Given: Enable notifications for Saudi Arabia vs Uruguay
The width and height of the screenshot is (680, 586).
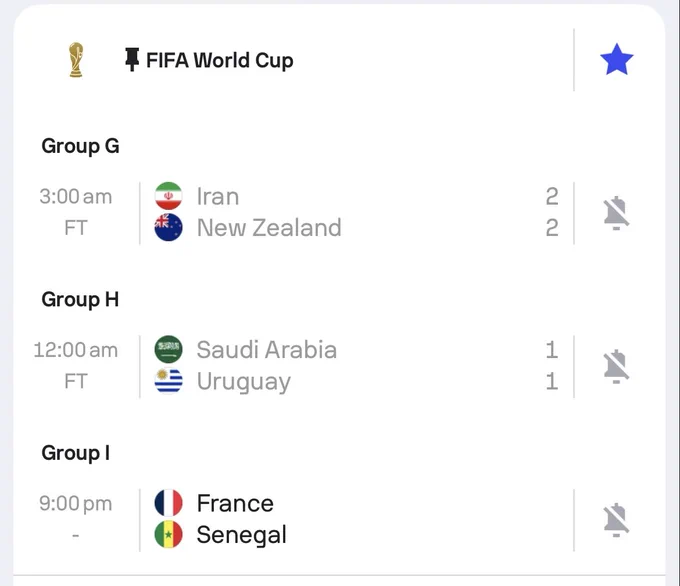Looking at the screenshot, I should tap(616, 366).
